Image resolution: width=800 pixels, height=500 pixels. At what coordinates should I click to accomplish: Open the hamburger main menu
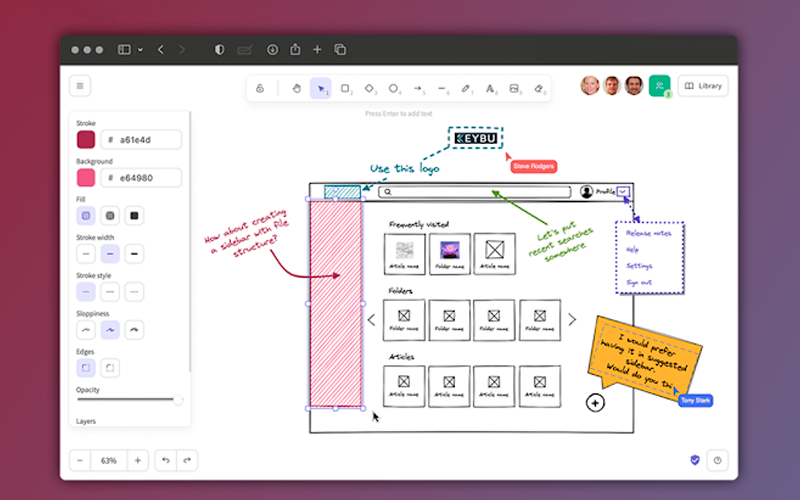click(81, 86)
